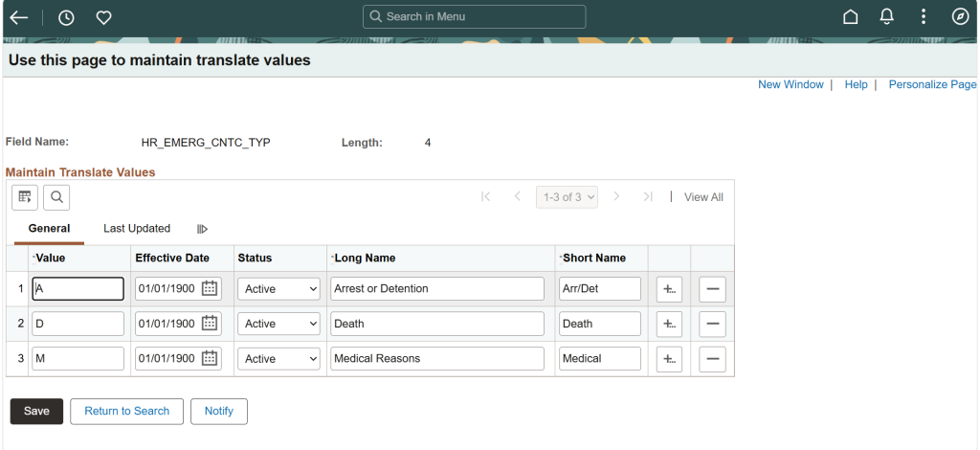Open the 1-3 of 3 rows dropdown
Viewport: 980px width, 450px height.
click(567, 197)
